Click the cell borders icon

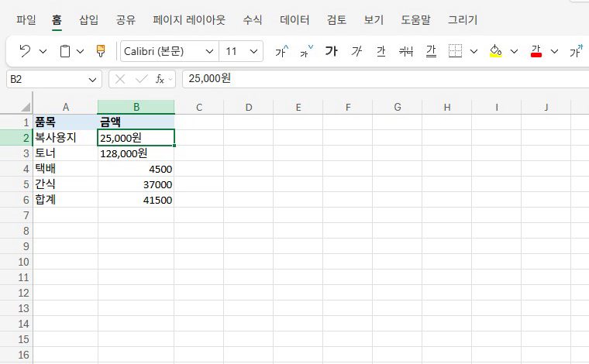click(x=455, y=51)
